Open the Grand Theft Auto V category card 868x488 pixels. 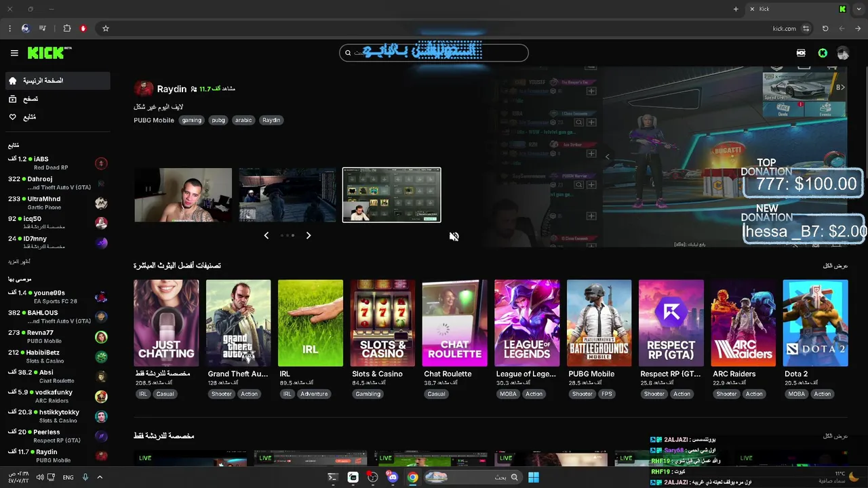point(238,323)
